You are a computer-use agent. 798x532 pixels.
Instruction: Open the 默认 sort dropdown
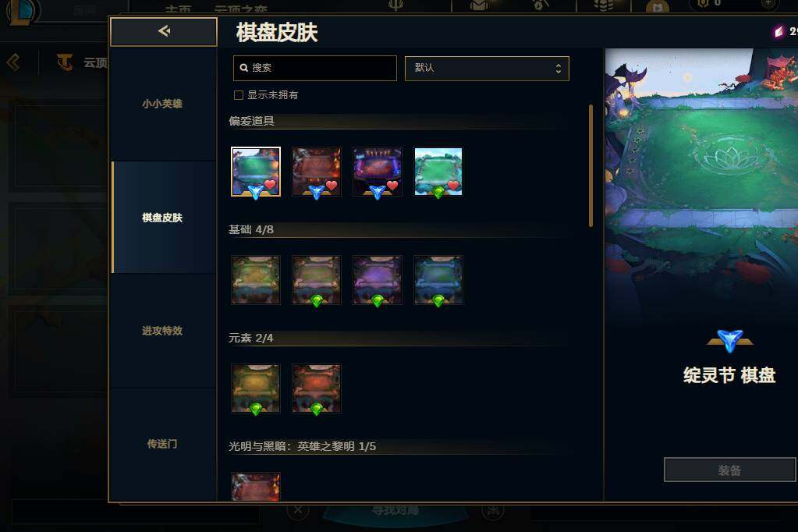point(487,68)
